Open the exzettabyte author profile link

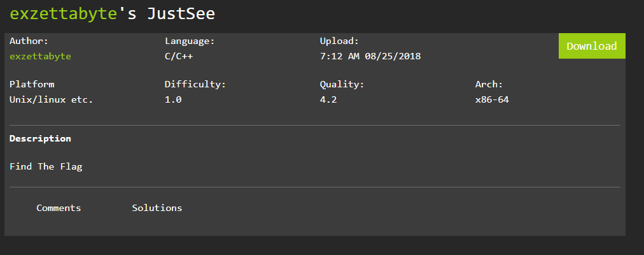40,56
